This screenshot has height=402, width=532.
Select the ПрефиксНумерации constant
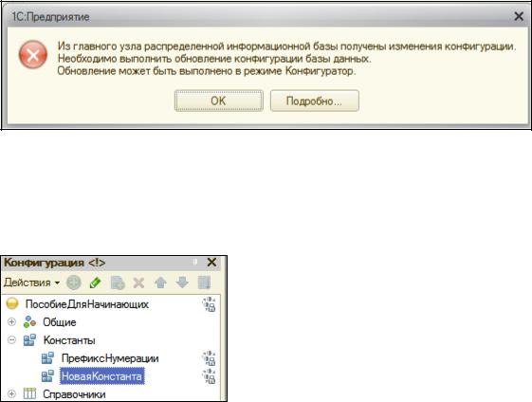tap(110, 358)
